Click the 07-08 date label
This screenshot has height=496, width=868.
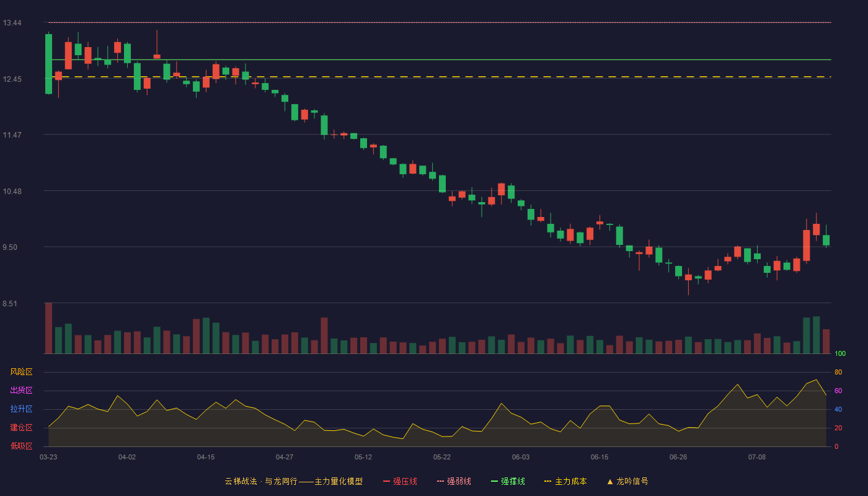tap(757, 457)
